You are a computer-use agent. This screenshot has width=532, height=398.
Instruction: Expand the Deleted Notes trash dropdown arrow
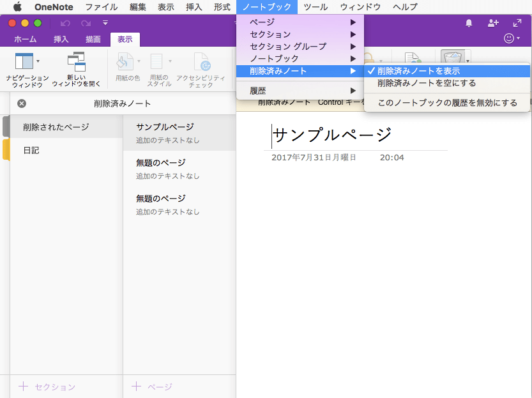click(468, 61)
